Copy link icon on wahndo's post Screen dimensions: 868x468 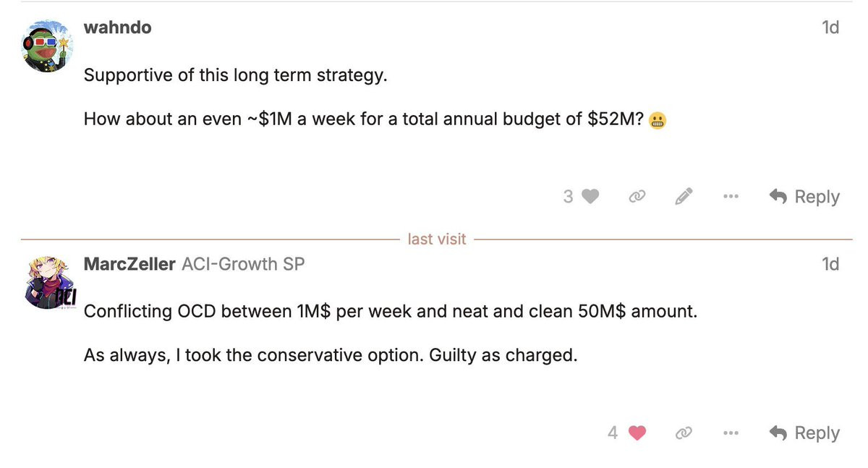[637, 196]
